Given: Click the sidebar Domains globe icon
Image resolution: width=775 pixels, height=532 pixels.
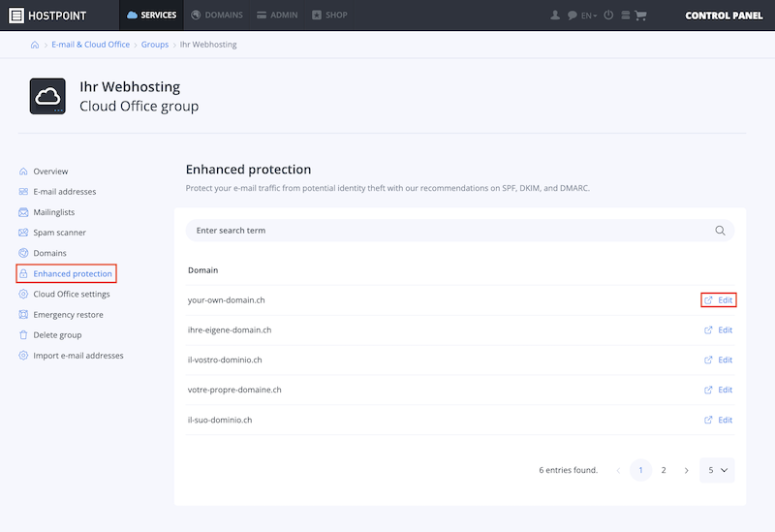Looking at the screenshot, I should click(23, 253).
